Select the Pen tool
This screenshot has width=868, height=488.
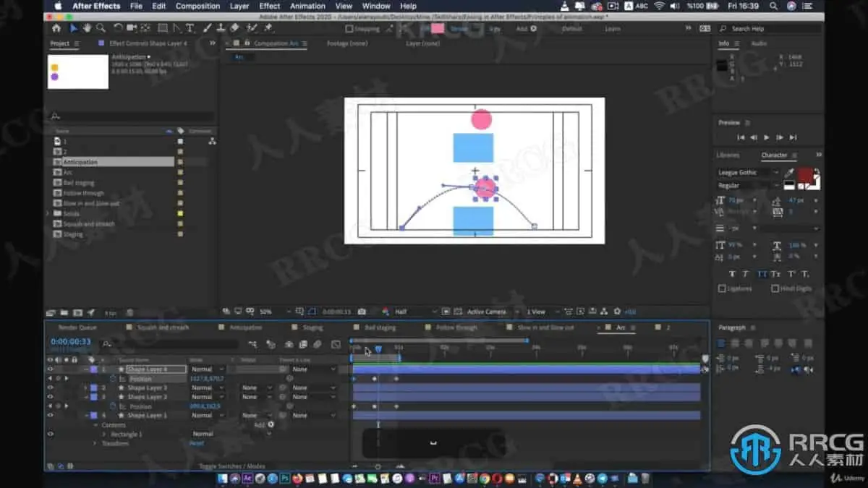pos(177,29)
